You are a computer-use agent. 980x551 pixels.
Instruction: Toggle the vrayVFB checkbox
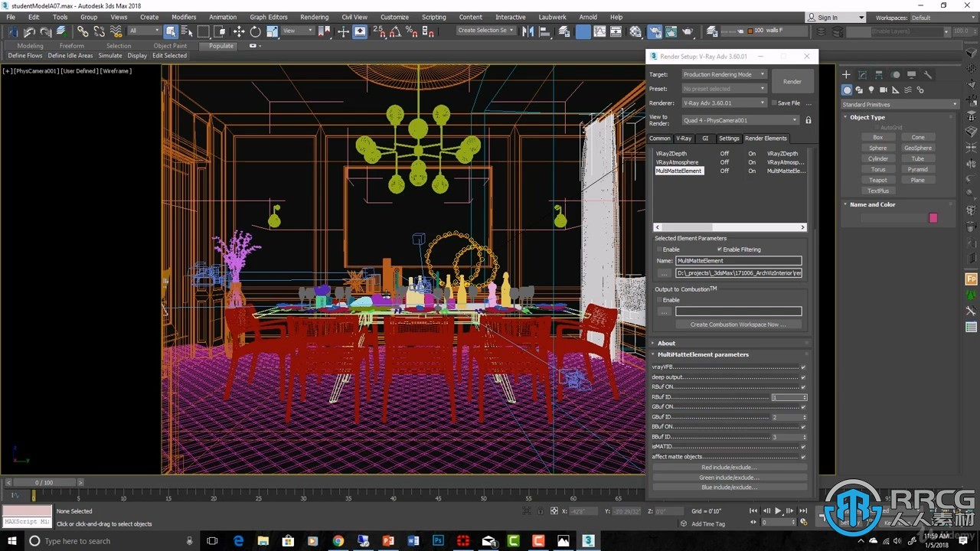[803, 367]
